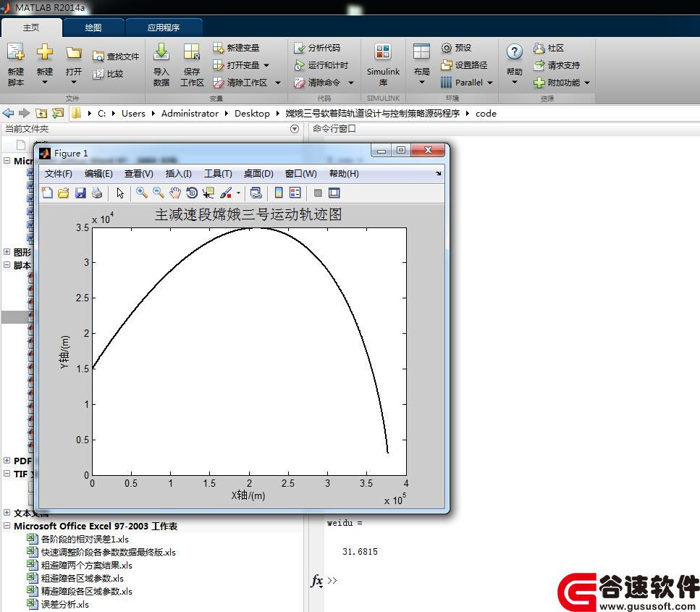The width and height of the screenshot is (700, 612).
Task: Switch to the 绘图 (Plots) tab
Action: (x=93, y=28)
